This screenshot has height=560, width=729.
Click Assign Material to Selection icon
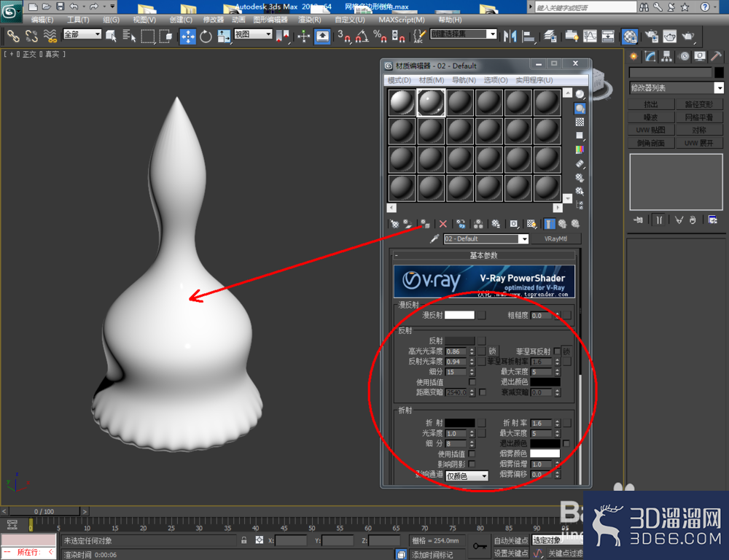click(x=424, y=224)
